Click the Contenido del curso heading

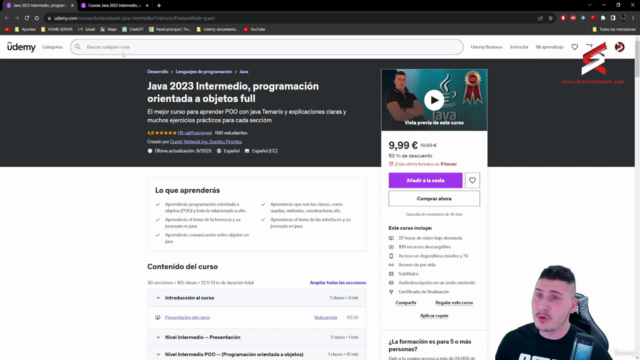pyautogui.click(x=182, y=267)
